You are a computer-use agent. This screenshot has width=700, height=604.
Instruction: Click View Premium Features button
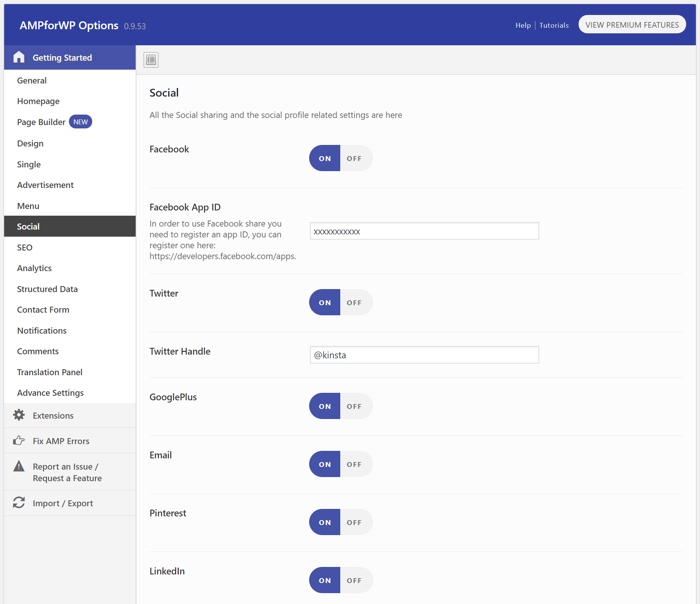coord(632,25)
